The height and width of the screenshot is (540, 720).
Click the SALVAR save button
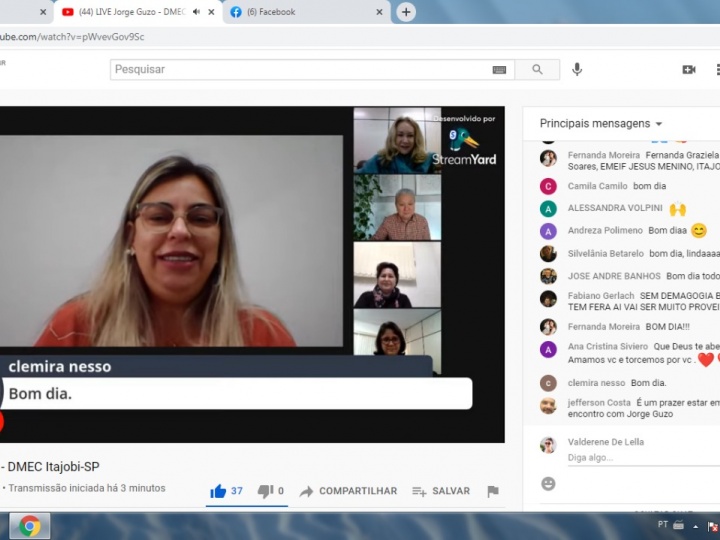click(x=441, y=491)
